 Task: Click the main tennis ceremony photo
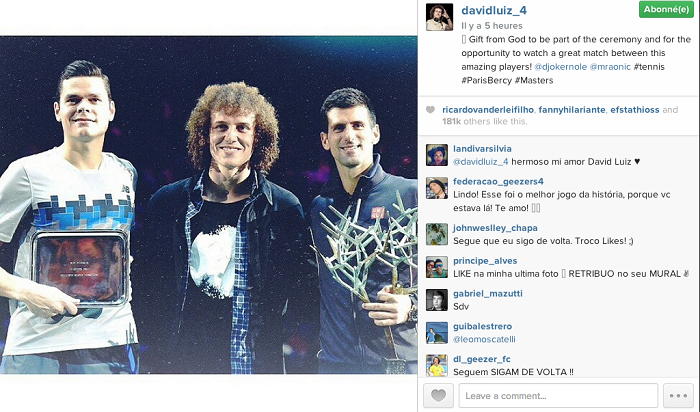tap(208, 205)
